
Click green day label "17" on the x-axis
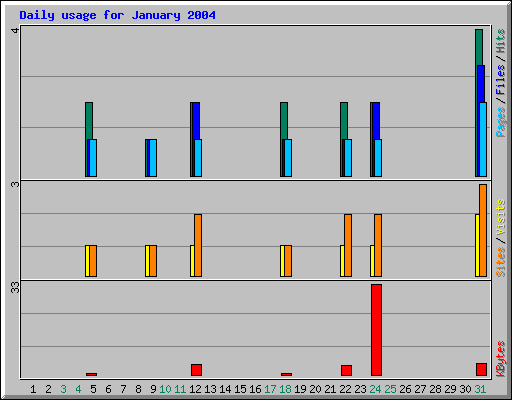(x=270, y=389)
